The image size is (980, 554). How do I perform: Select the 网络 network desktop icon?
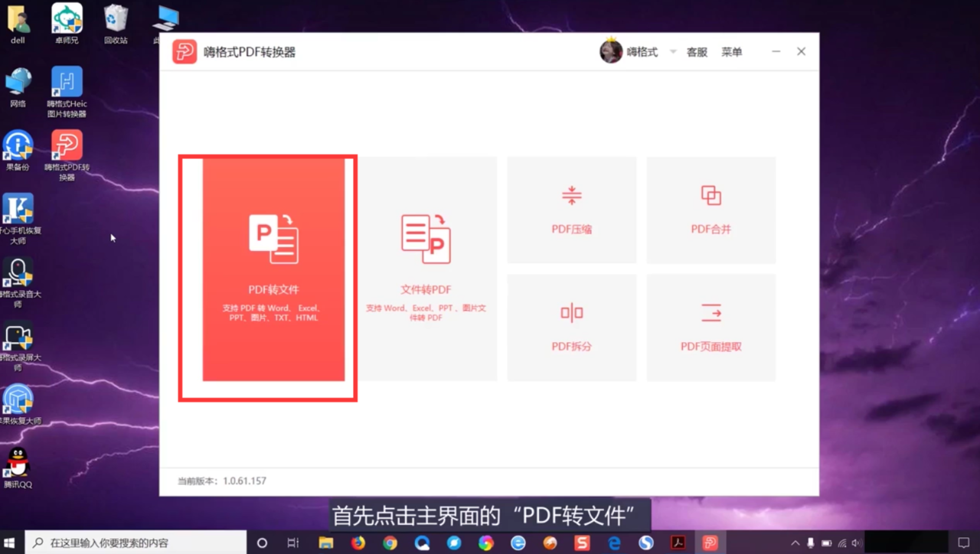coord(18,87)
